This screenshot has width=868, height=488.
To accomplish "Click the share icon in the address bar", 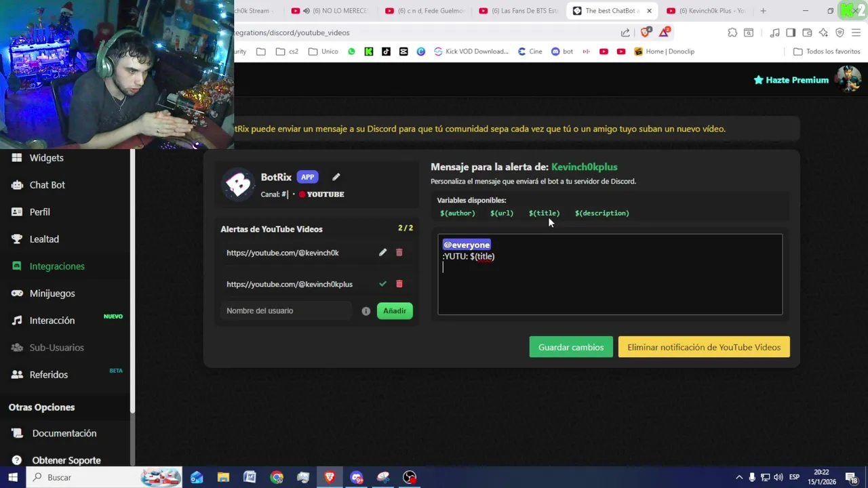I will pyautogui.click(x=625, y=33).
